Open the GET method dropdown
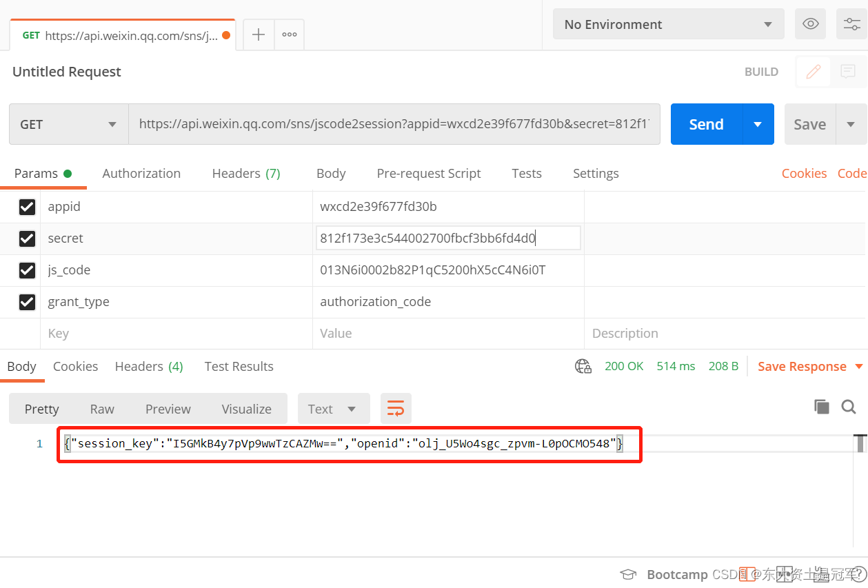Image resolution: width=868 pixels, height=588 pixels. 69,124
